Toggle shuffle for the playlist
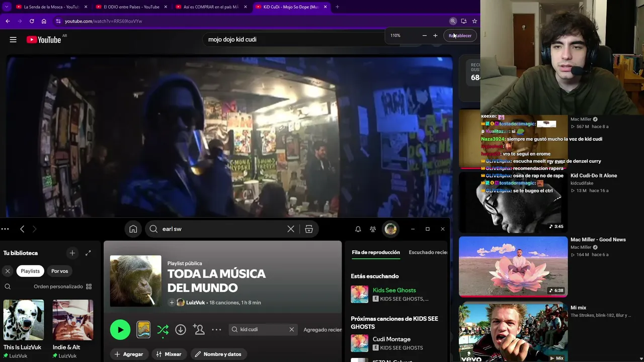644x362 pixels. [x=163, y=330]
